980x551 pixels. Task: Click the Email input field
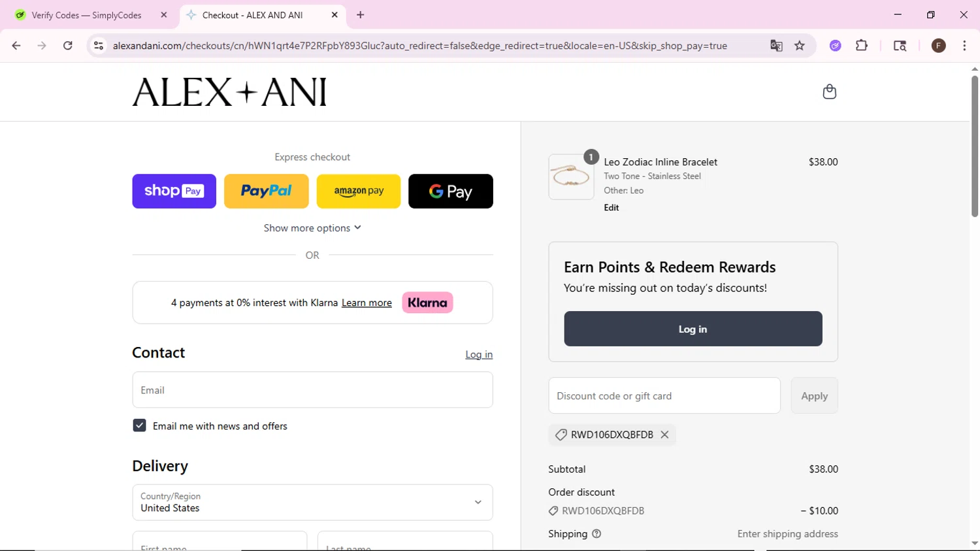[312, 390]
